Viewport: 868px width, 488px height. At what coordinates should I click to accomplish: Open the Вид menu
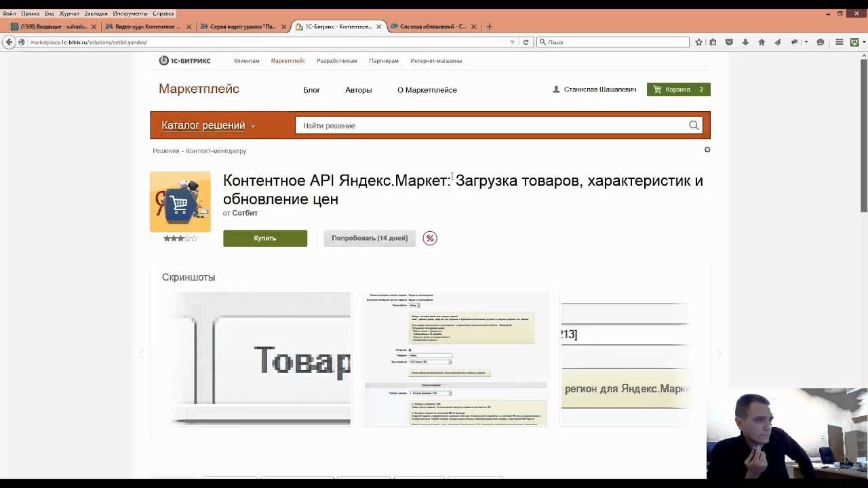[49, 14]
